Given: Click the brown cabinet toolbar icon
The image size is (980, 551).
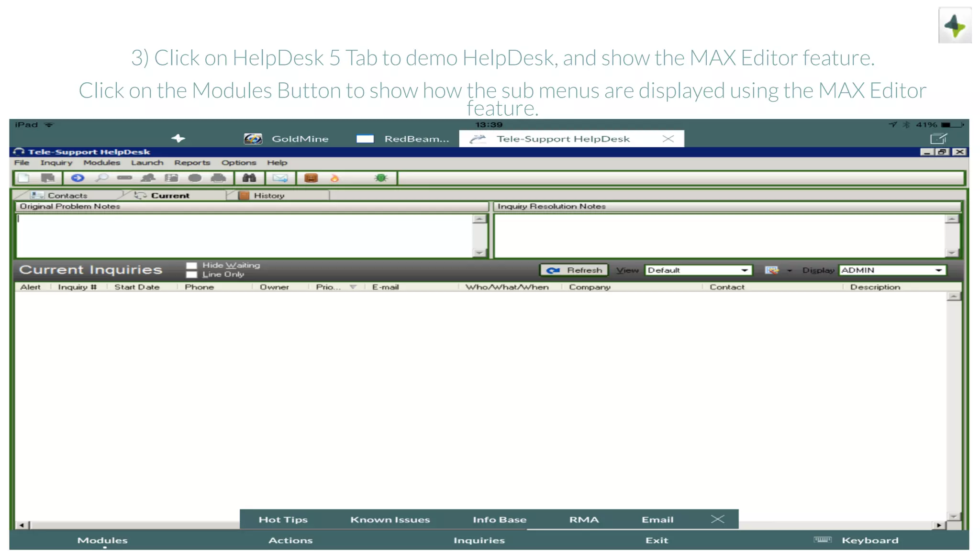Looking at the screenshot, I should (x=311, y=178).
